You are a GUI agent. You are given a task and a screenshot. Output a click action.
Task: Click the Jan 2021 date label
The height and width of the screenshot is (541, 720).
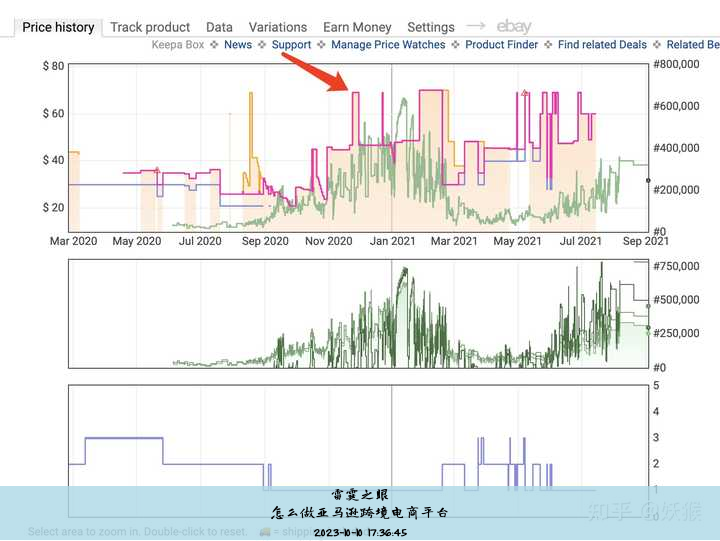pos(393,241)
